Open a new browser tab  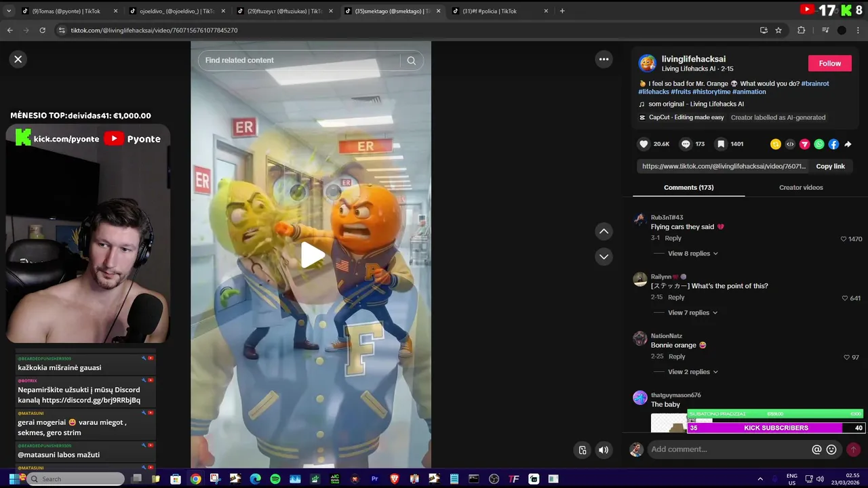[562, 11]
